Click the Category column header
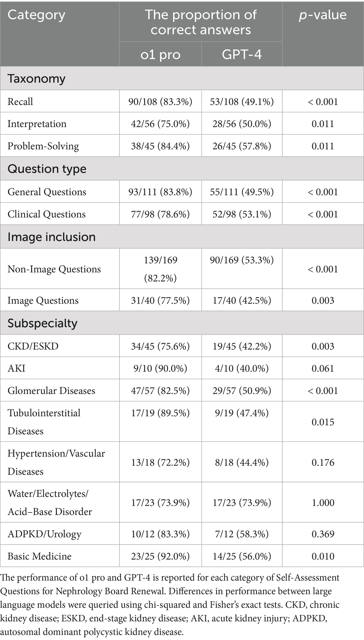Image resolution: width=364 pixels, height=640 pixels. [36, 15]
